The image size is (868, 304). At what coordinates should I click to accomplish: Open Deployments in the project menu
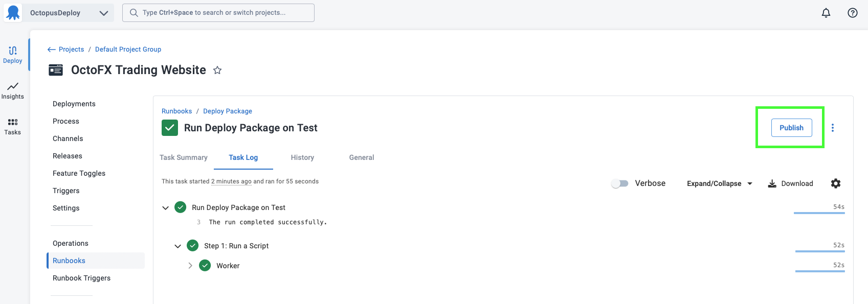pos(74,104)
